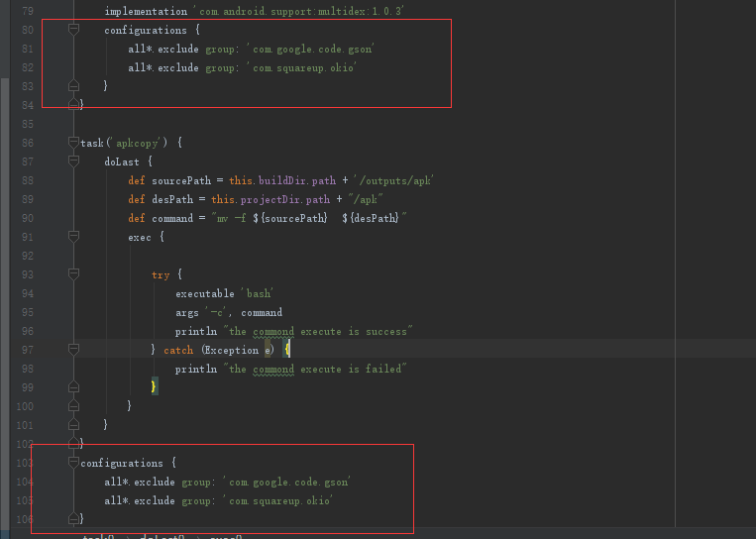The image size is (756, 539).
Task: Click 'com.squareup.okio' string on line 105
Action: 278,500
